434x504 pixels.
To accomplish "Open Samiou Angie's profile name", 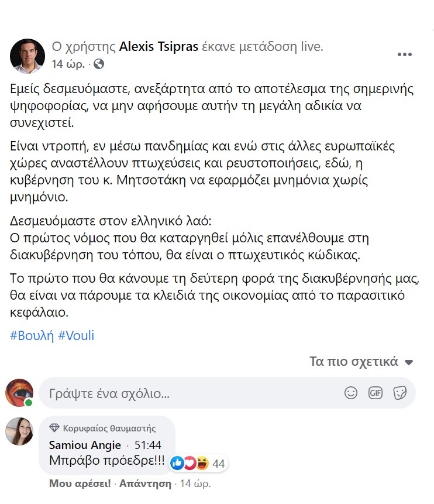I will point(85,445).
